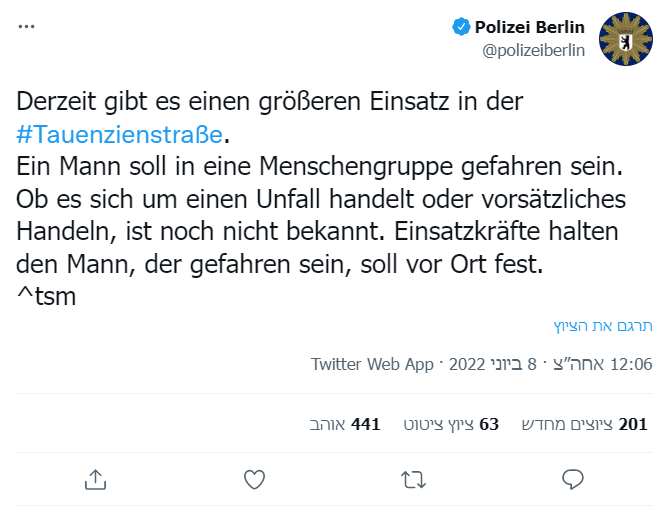The height and width of the screenshot is (510, 661).
Task: Open the Polizei Berlin display name
Action: click(529, 27)
